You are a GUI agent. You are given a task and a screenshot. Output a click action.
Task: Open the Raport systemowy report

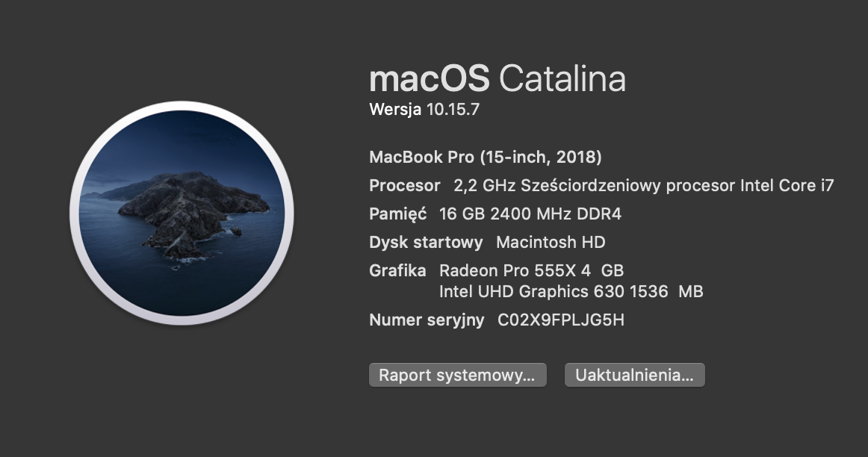457,375
